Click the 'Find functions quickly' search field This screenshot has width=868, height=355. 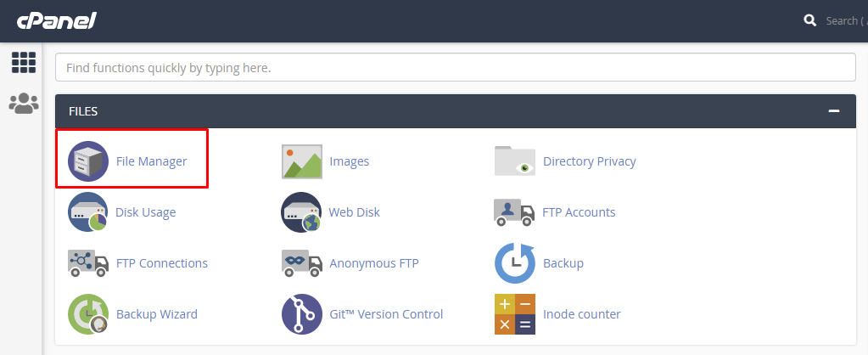(455, 67)
